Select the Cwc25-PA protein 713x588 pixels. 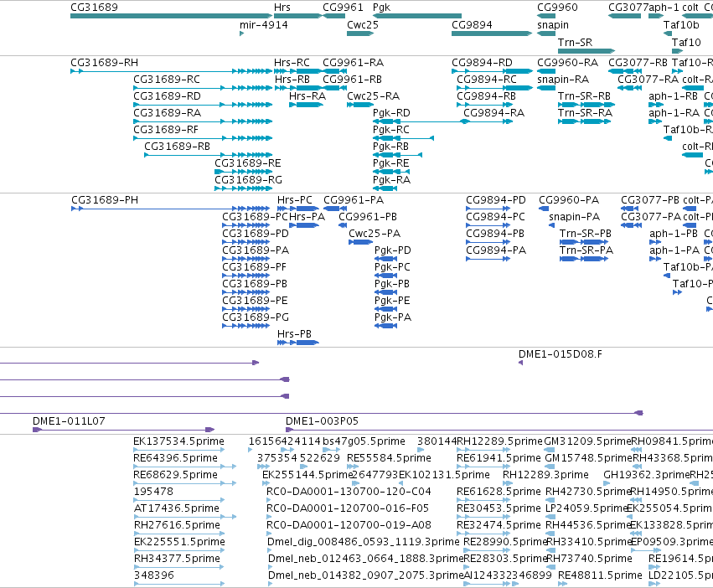coord(360,242)
